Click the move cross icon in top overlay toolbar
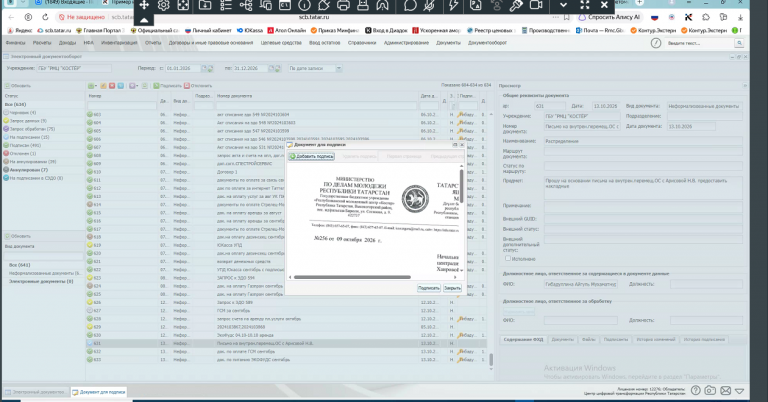 144,5
